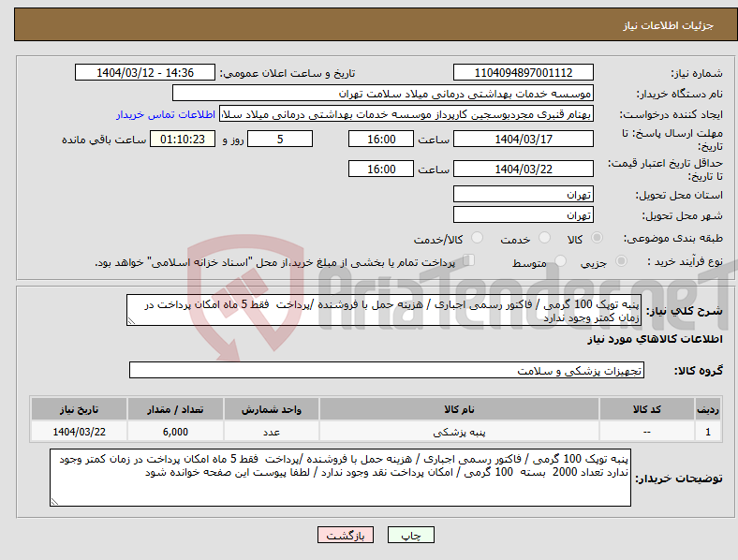The image size is (738, 560).
Task: Click the price validity time 16:00 field
Action: pyautogui.click(x=381, y=169)
